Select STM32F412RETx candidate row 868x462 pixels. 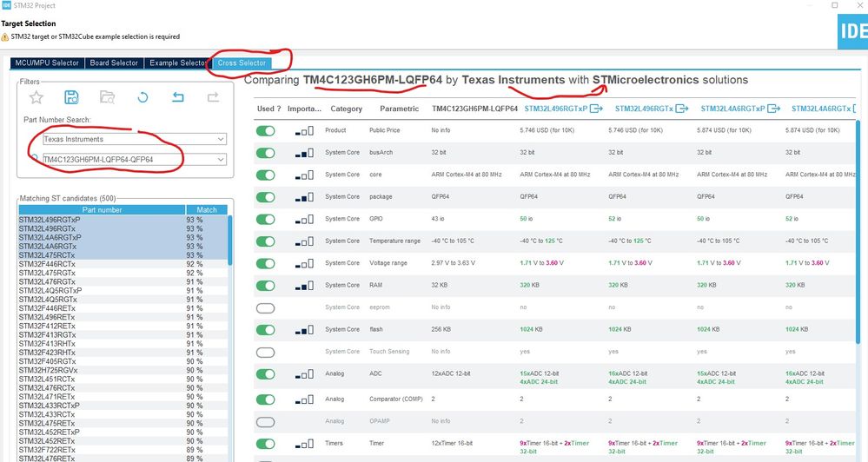[123, 326]
